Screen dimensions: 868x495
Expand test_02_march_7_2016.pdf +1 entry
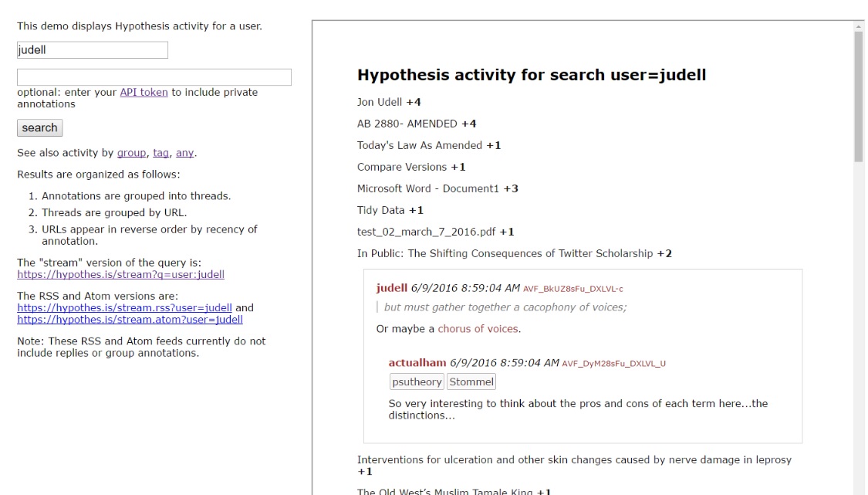pyautogui.click(x=436, y=232)
